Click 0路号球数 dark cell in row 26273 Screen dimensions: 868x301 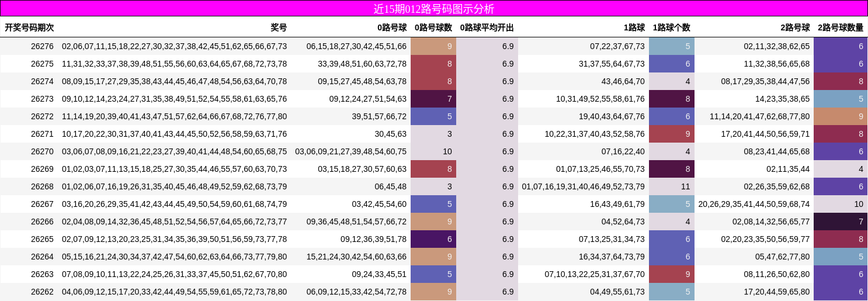click(x=433, y=99)
